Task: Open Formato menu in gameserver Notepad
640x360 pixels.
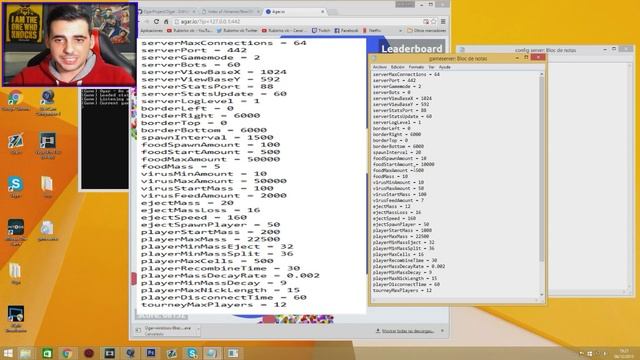Action: pos(416,67)
